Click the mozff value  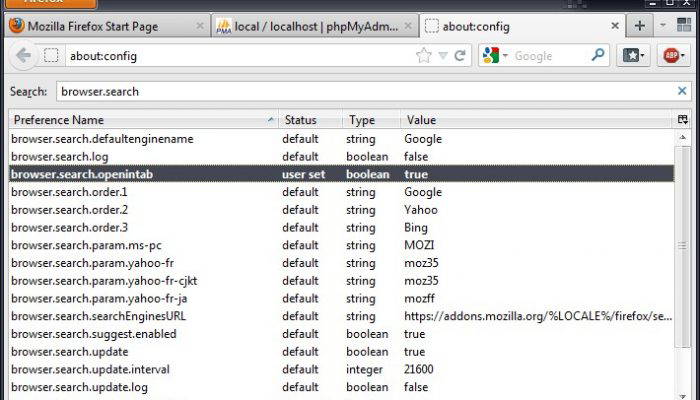click(419, 298)
